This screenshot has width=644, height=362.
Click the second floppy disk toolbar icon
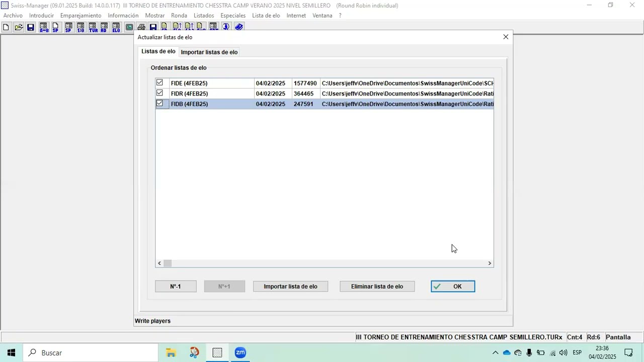tap(153, 27)
